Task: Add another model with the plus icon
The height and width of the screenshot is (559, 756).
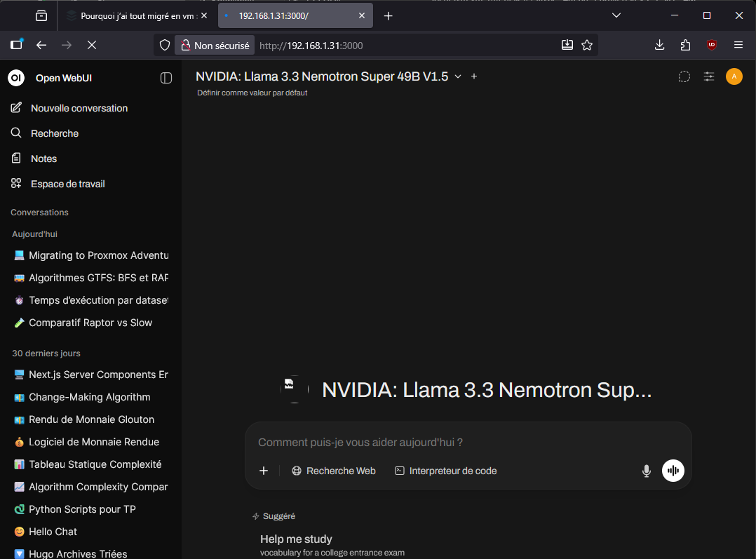Action: click(474, 76)
